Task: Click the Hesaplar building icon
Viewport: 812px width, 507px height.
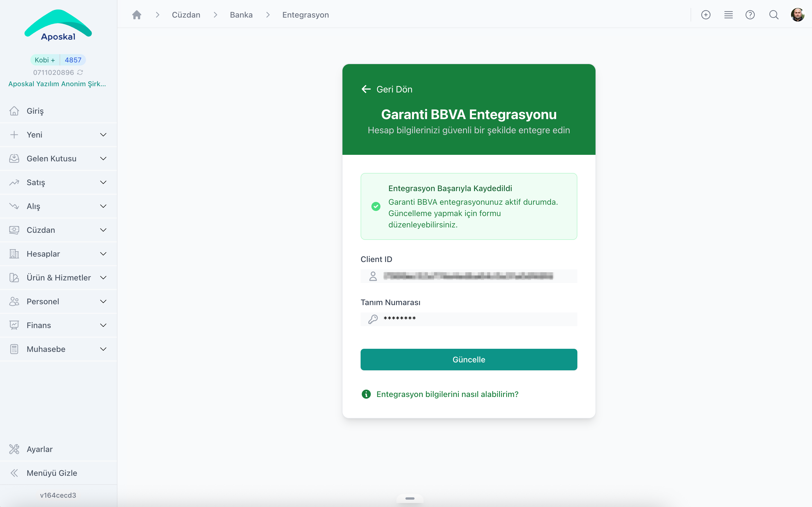Action: click(14, 254)
